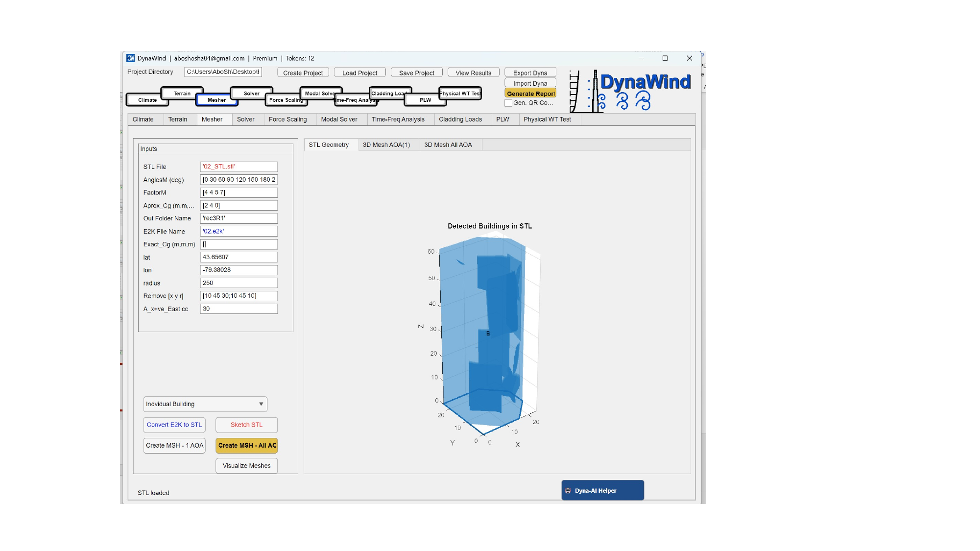Enable the Gen. QR Code checkbox
Image resolution: width=980 pixels, height=551 pixels.
click(508, 103)
